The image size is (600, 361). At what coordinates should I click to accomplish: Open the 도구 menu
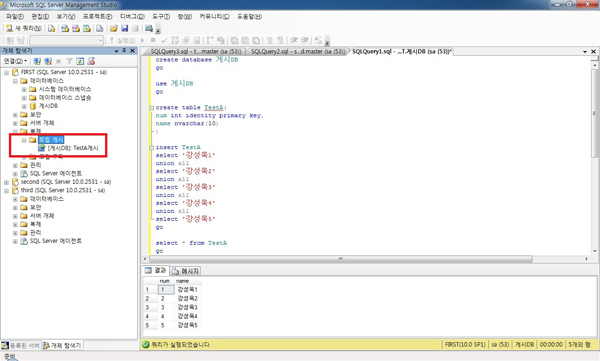(161, 16)
